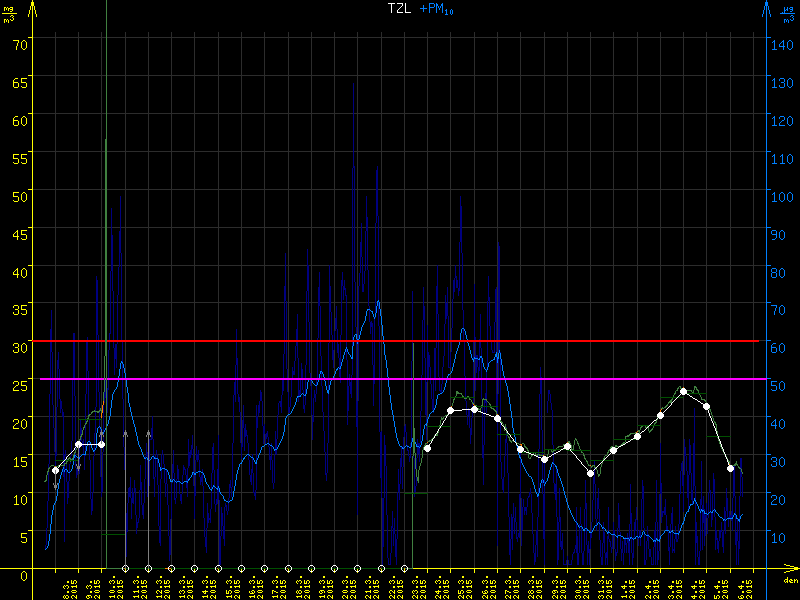Click the left gray upward arrow in the chart
800x600 pixels.
125,436
